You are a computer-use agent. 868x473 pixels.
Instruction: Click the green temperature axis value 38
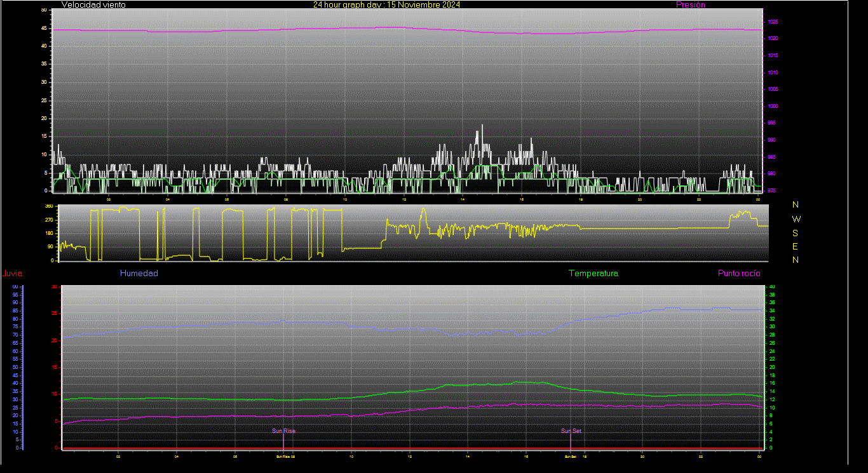click(x=773, y=295)
